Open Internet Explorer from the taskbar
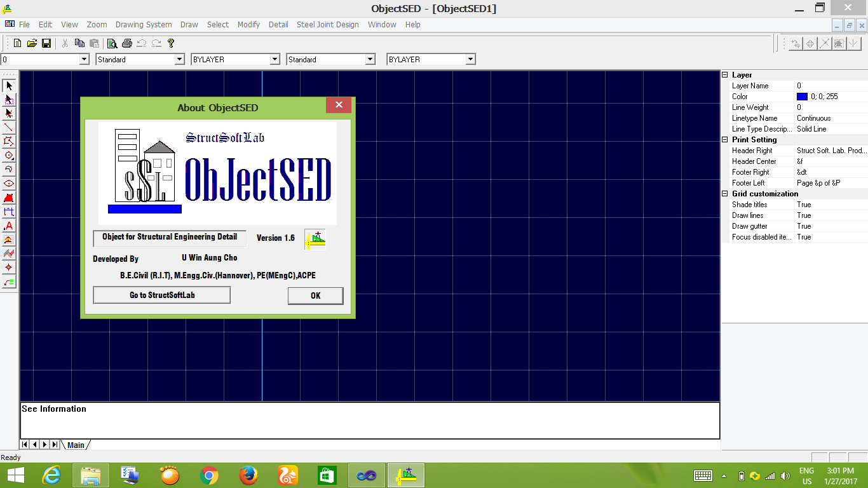 [51, 475]
